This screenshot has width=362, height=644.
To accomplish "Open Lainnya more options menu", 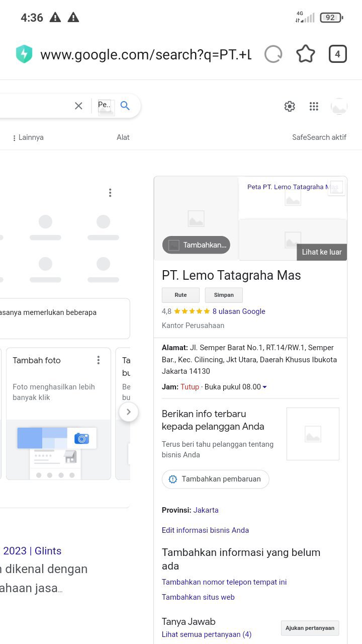I will tap(28, 137).
